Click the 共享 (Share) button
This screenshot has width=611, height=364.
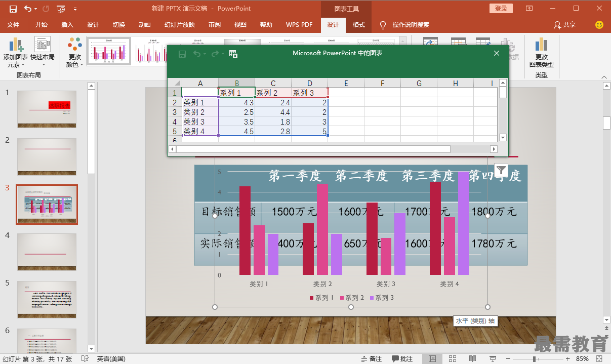click(x=565, y=24)
